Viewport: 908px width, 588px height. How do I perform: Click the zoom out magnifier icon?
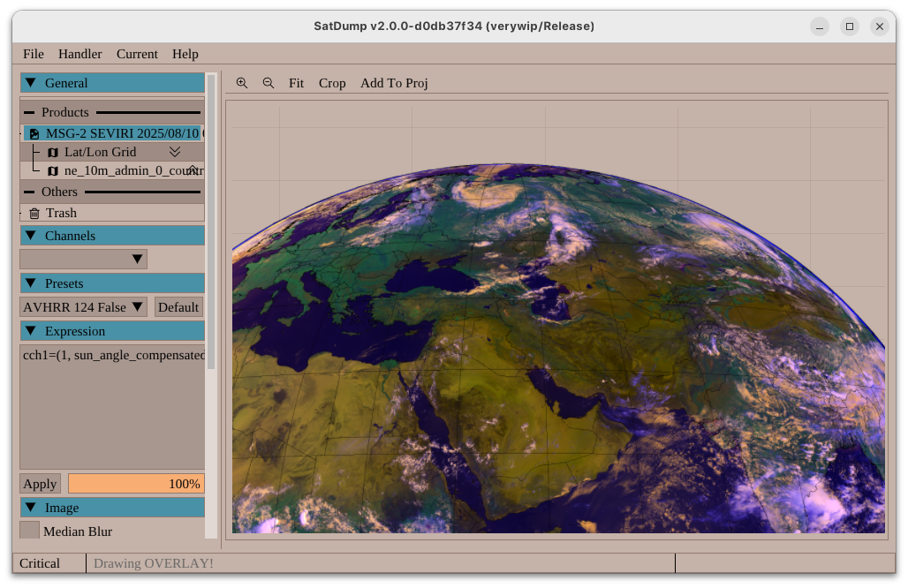pyautogui.click(x=269, y=83)
